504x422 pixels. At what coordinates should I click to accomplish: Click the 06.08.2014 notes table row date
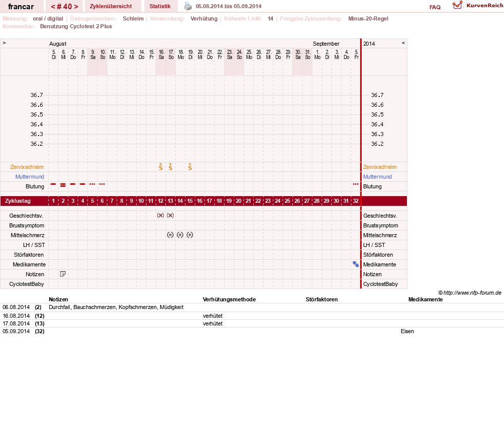[x=16, y=307]
